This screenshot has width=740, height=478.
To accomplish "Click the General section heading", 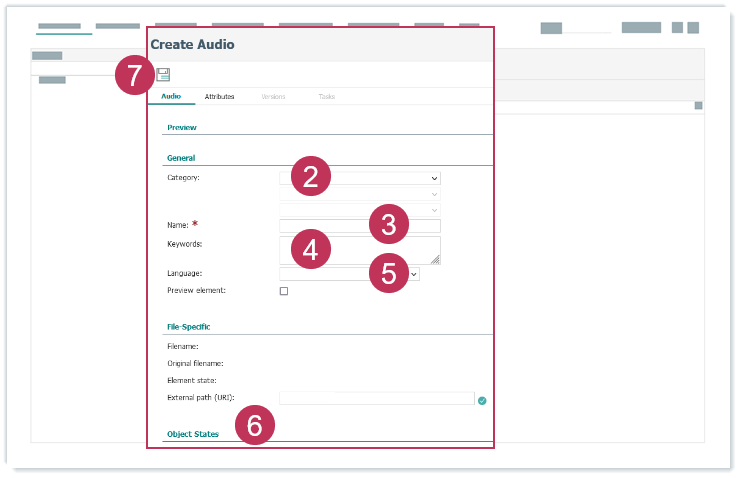I will pos(181,158).
